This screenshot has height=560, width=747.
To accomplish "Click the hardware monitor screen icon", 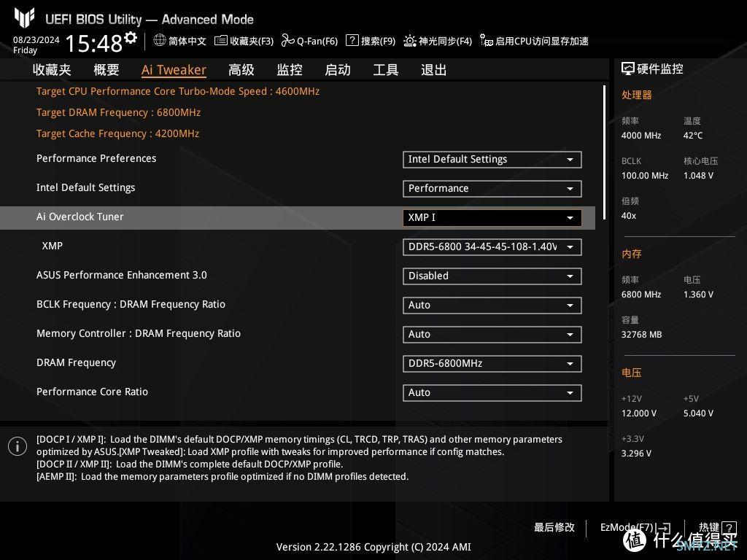I will (x=628, y=69).
